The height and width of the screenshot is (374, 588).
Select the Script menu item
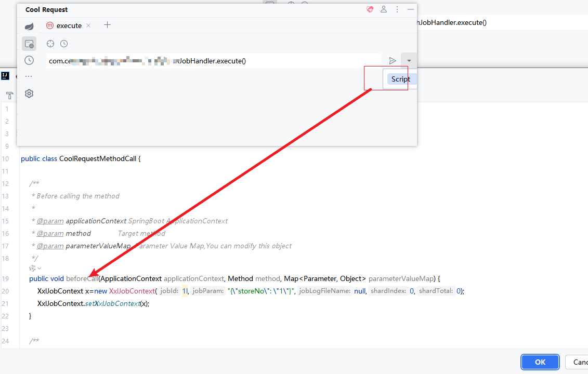[401, 79]
